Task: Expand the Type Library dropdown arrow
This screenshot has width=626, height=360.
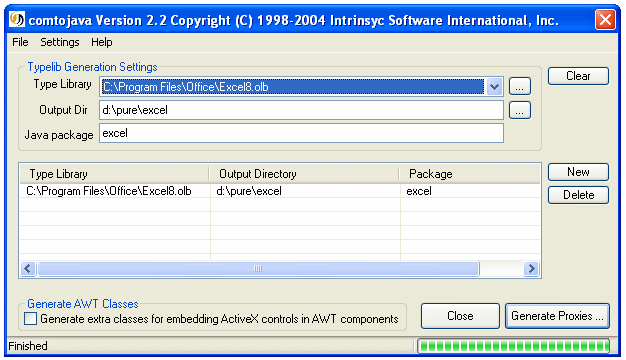Action: [494, 87]
